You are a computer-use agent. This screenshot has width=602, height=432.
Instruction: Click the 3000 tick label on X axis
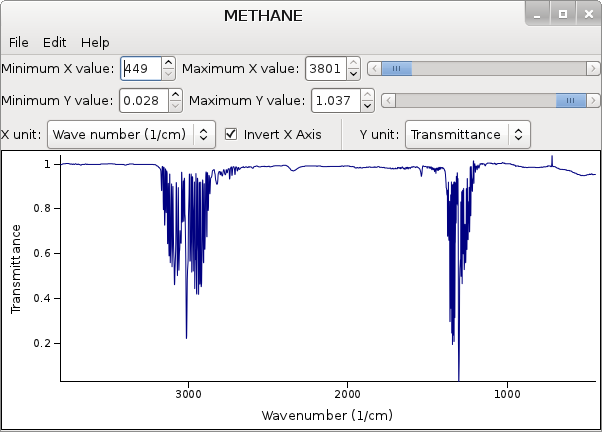(x=188, y=394)
